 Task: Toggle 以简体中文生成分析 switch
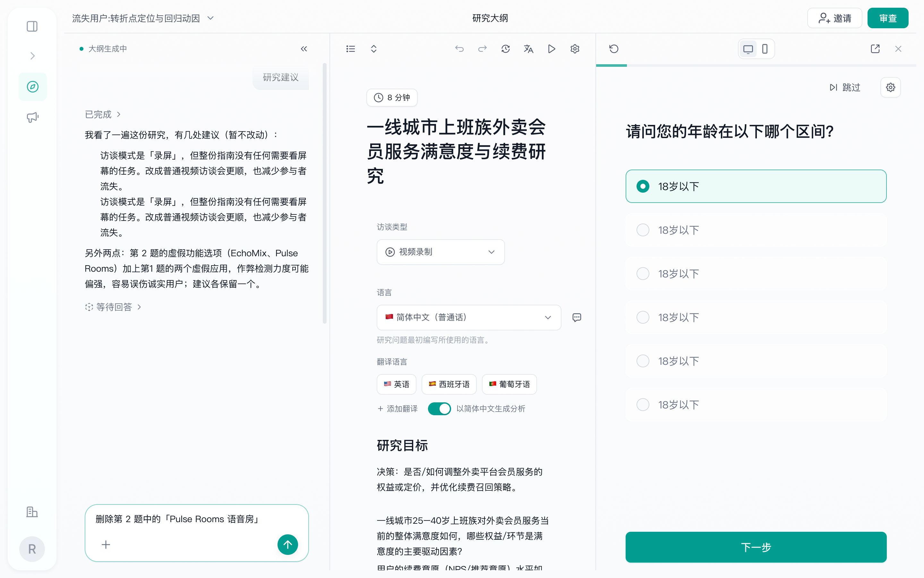pos(439,409)
